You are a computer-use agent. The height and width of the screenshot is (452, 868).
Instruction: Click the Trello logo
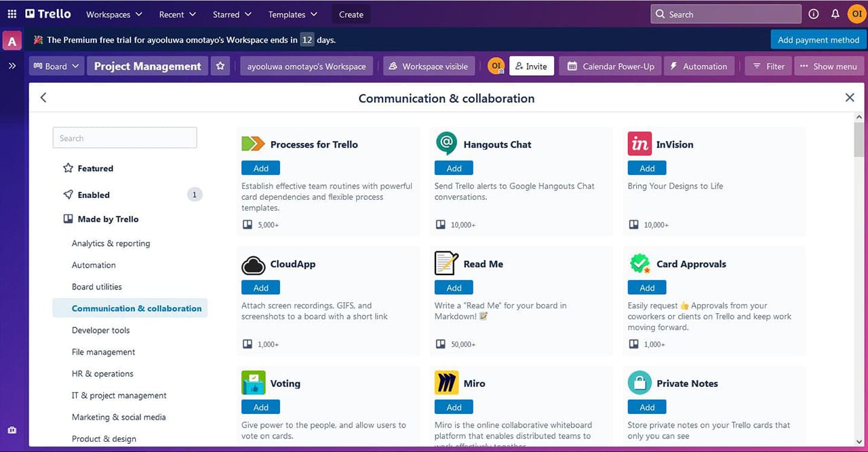47,14
